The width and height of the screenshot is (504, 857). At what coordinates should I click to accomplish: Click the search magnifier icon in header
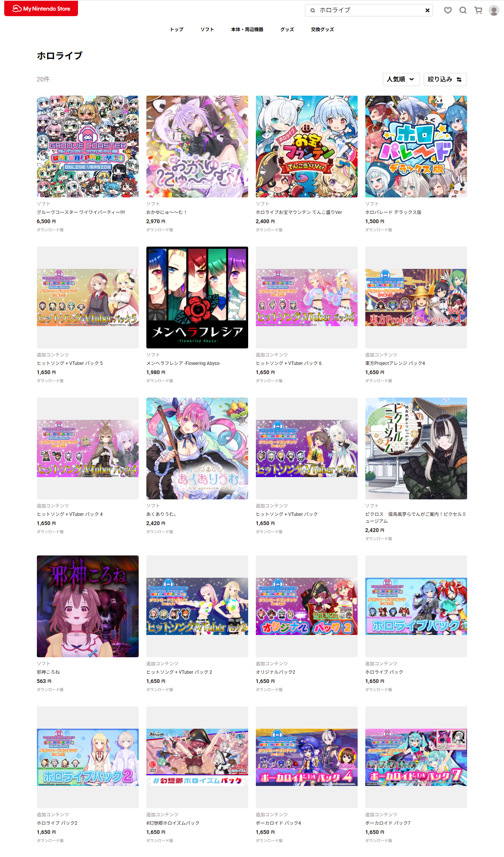(x=463, y=10)
